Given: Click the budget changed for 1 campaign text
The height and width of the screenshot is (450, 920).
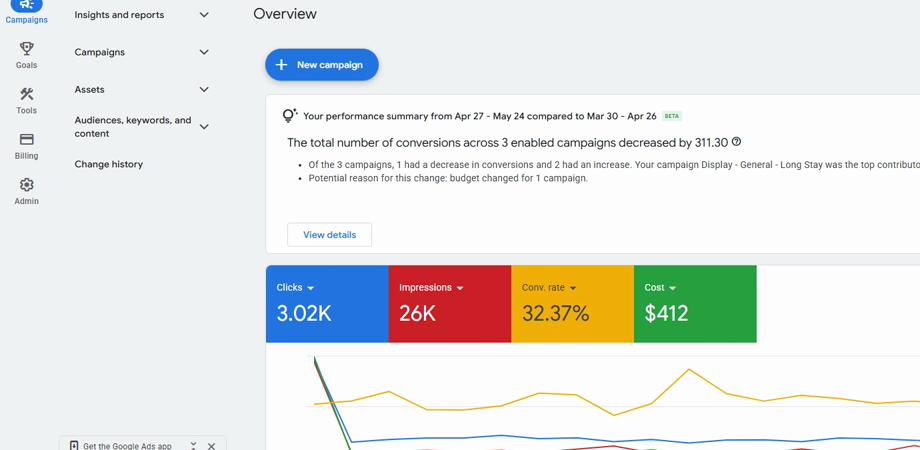Looking at the screenshot, I should (x=448, y=178).
